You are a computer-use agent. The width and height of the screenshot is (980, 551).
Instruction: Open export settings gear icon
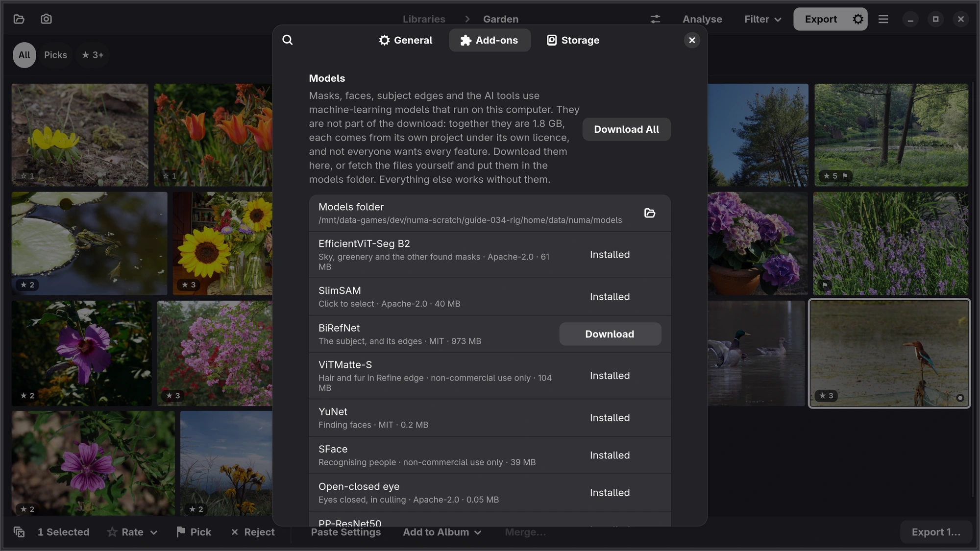[857, 19]
